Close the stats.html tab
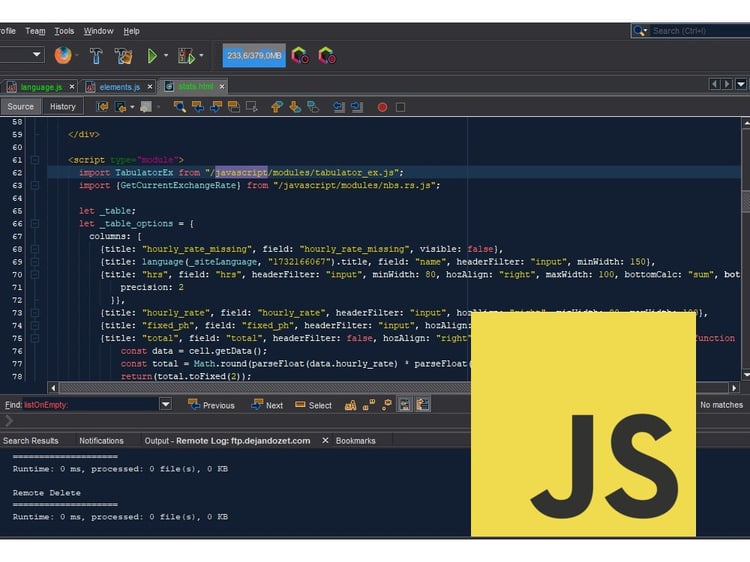This screenshot has width=750, height=562. (x=221, y=87)
